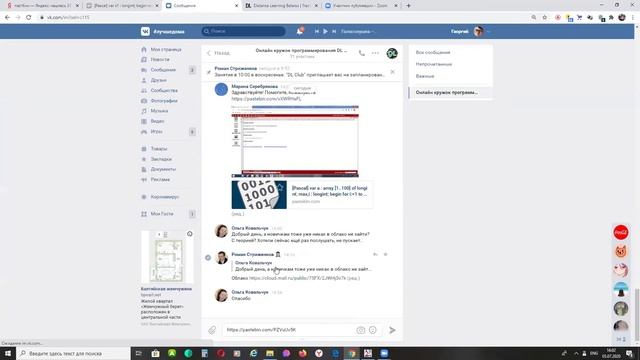Open Товары in sidebar
This screenshot has height=360, width=640.
pos(159,149)
